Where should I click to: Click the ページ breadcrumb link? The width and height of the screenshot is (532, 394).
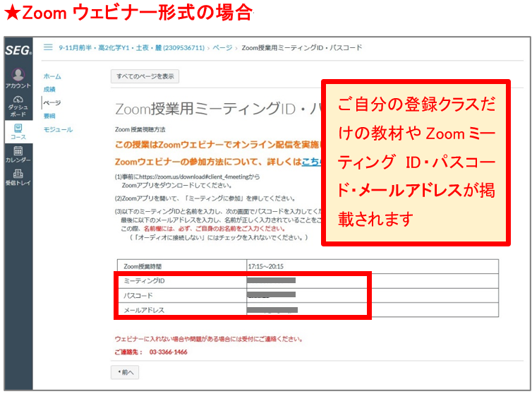tap(222, 48)
